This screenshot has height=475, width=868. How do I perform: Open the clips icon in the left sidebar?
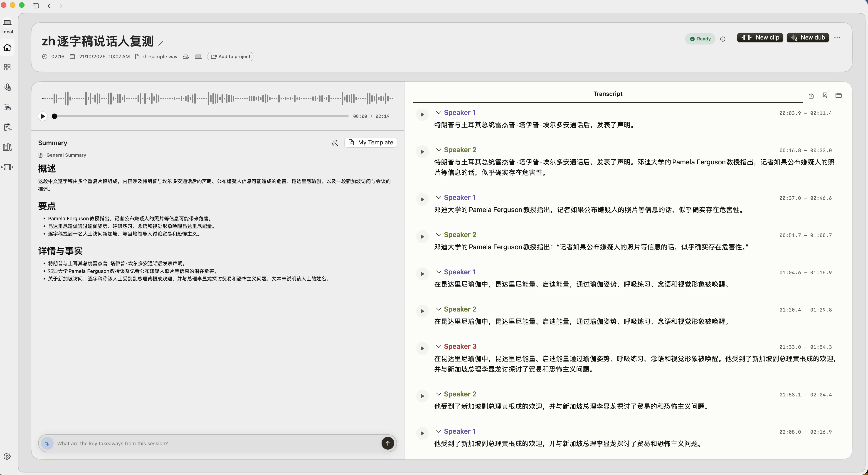pyautogui.click(x=7, y=167)
